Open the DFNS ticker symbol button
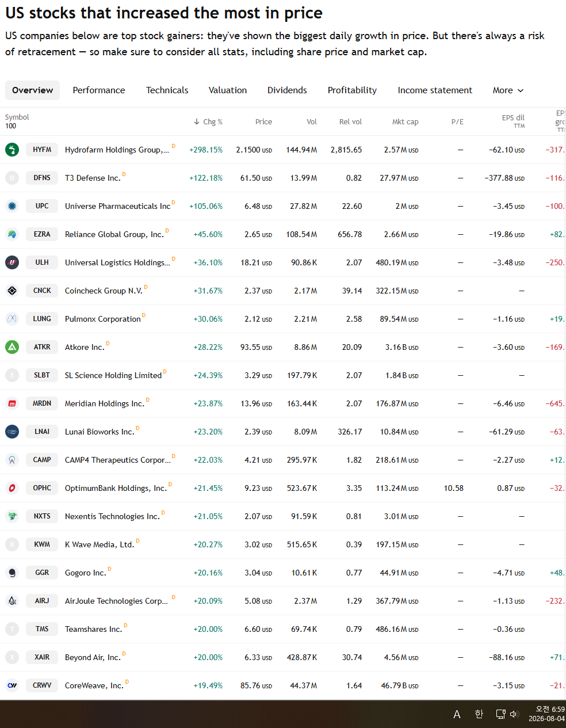The height and width of the screenshot is (728, 566). coord(42,178)
